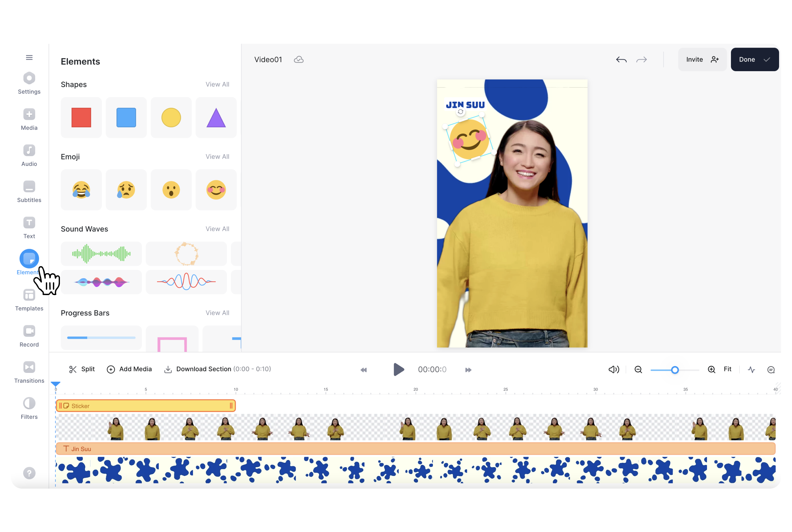Undo the last action
The width and height of the screenshot is (792, 532).
point(621,60)
